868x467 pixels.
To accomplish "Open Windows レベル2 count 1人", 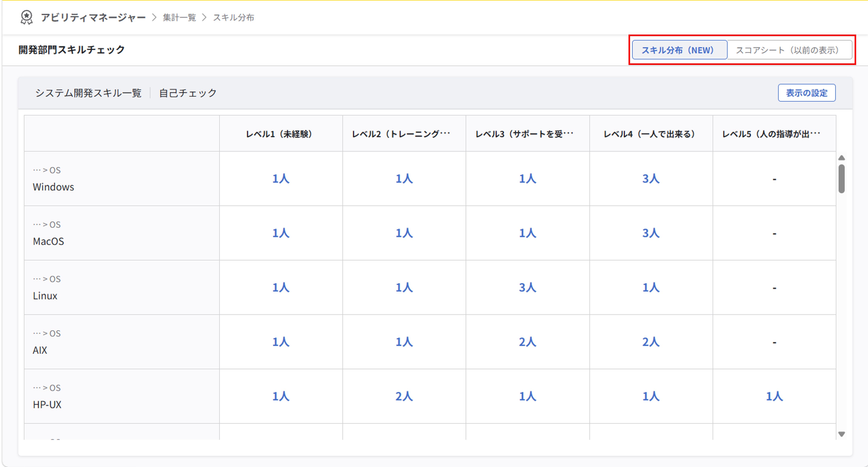I will click(404, 178).
